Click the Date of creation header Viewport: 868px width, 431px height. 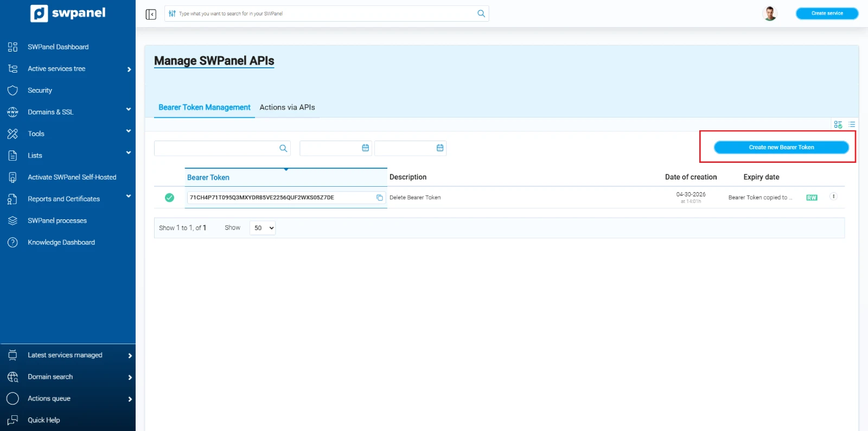click(x=691, y=177)
